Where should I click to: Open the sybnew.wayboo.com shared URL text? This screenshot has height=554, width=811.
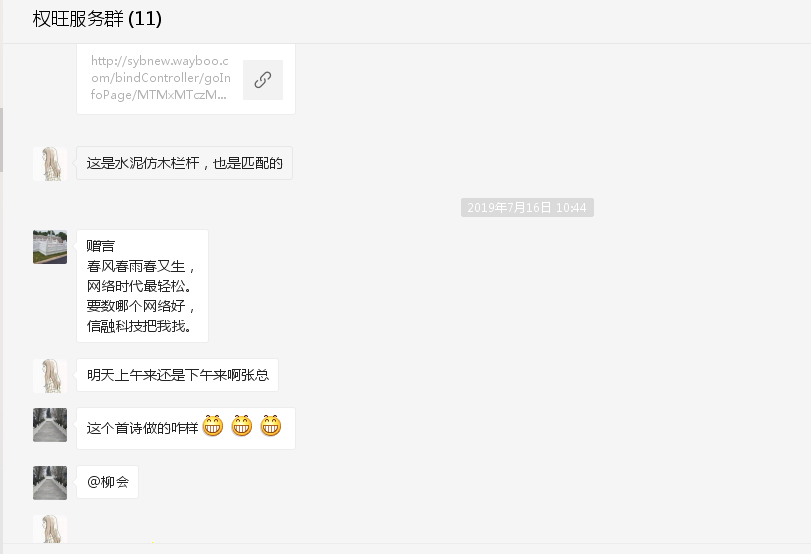pos(160,78)
